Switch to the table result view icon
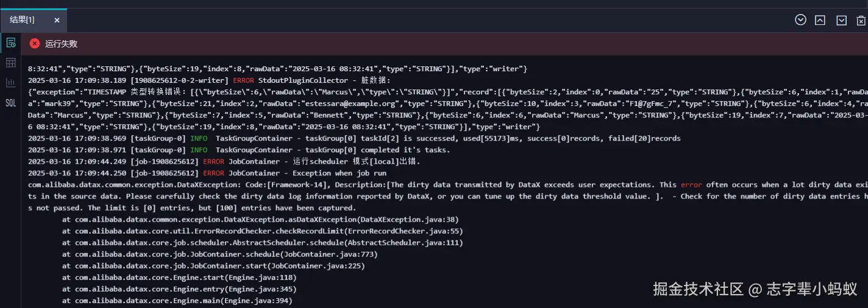 (x=10, y=63)
